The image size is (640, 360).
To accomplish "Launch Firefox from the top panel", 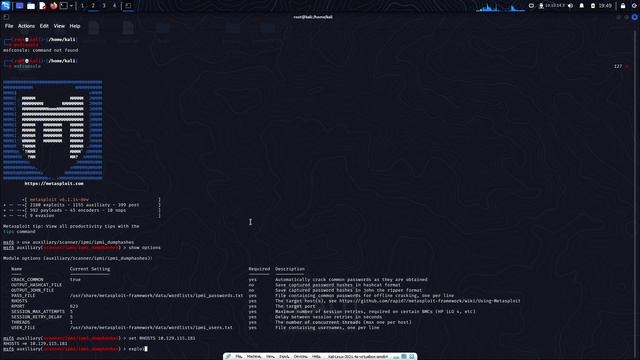I will tap(53, 6).
